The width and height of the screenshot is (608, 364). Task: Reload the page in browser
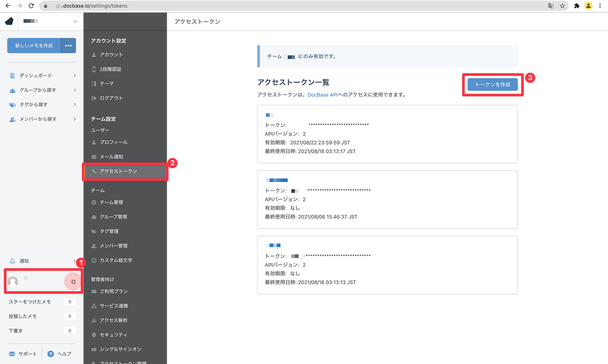pyautogui.click(x=31, y=6)
